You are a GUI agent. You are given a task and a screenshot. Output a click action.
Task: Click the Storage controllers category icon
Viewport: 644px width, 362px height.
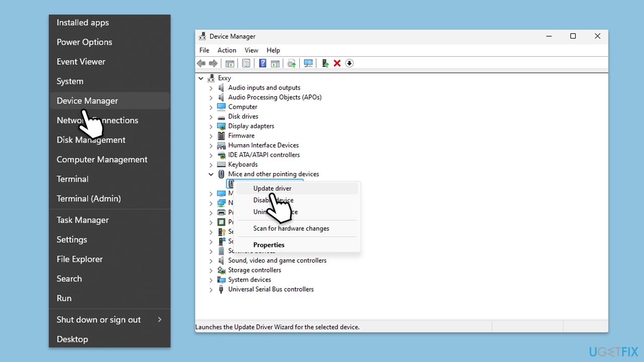click(x=221, y=270)
